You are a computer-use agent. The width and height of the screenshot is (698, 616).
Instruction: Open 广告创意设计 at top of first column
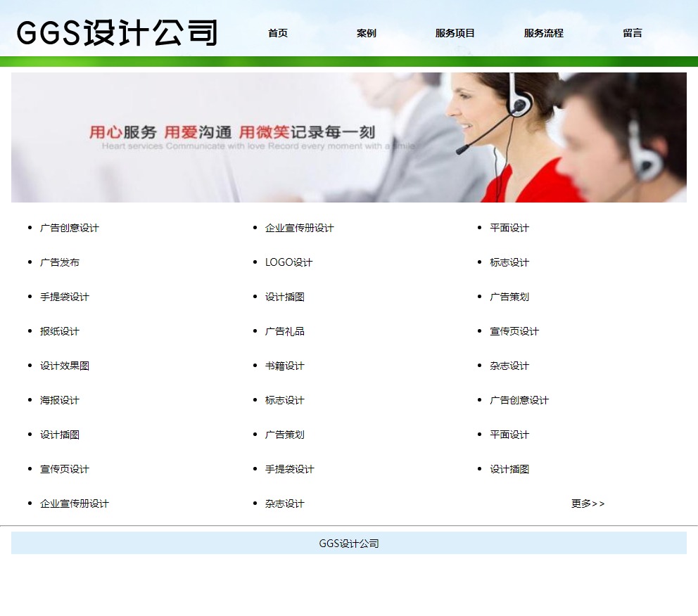point(70,228)
